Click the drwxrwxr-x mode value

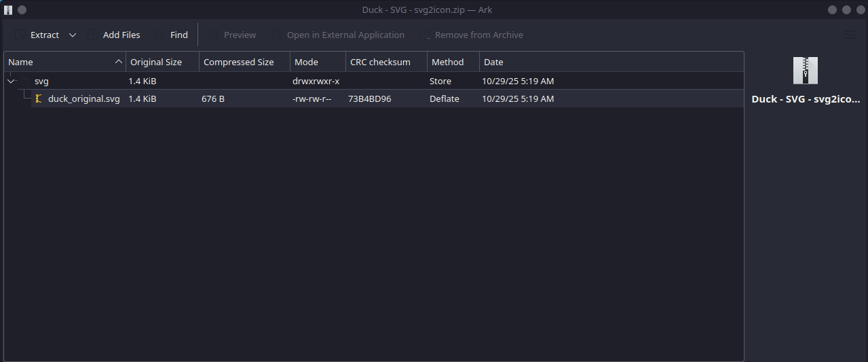(316, 81)
